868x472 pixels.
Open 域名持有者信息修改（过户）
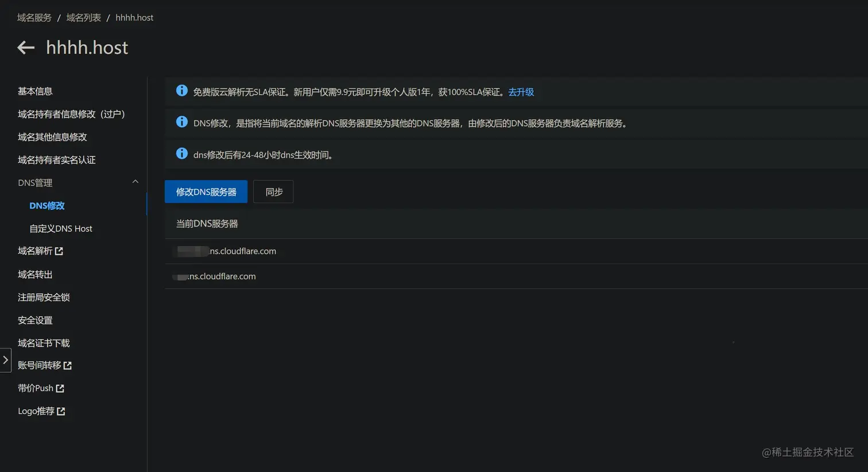(72, 114)
